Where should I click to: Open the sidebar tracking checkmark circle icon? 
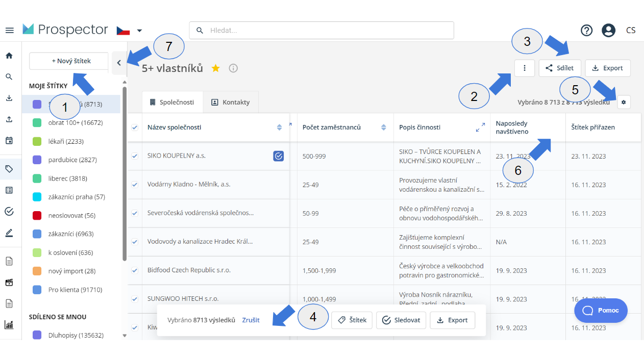[9, 211]
